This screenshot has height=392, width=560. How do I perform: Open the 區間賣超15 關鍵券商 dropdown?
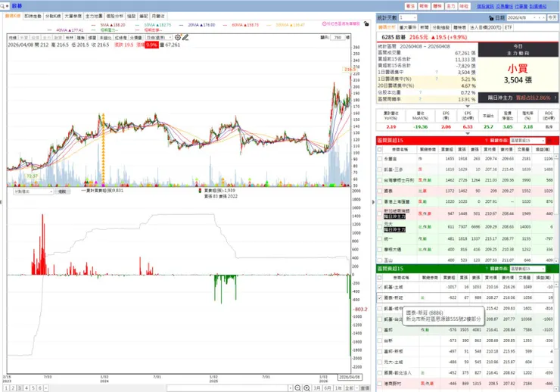[x=527, y=269]
